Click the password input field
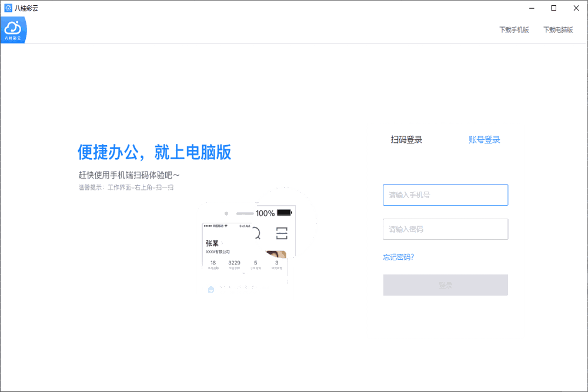This screenshot has height=392, width=588. [445, 229]
